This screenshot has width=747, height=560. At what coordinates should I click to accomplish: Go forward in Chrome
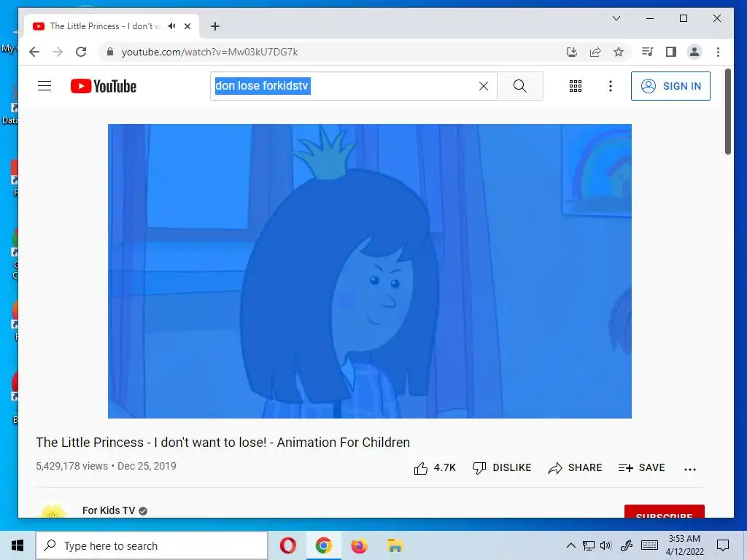click(58, 52)
